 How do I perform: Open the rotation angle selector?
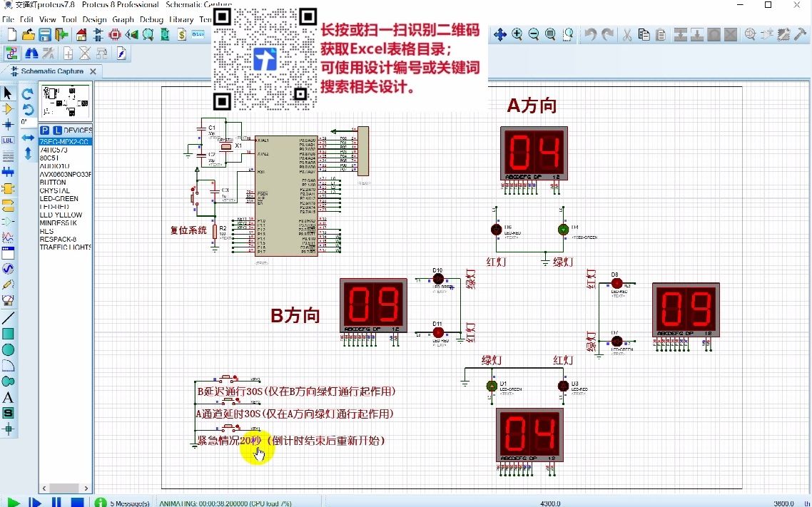point(28,121)
